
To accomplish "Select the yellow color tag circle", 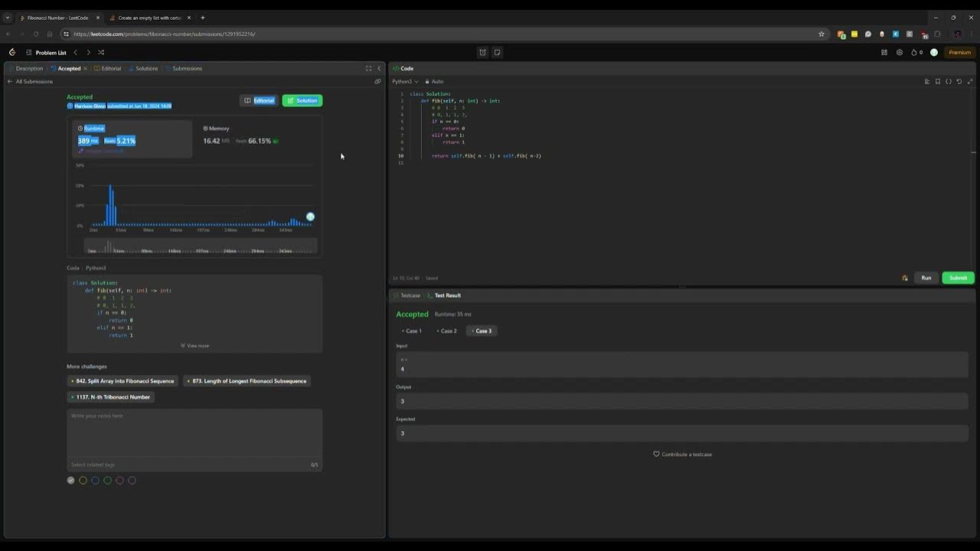I will [x=83, y=481].
